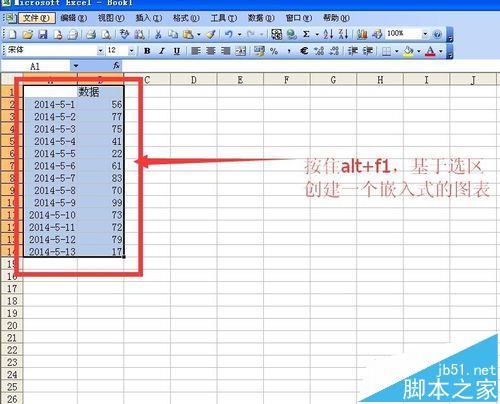Click the fx insert function button
Image resolution: width=500 pixels, height=404 pixels.
116,66
